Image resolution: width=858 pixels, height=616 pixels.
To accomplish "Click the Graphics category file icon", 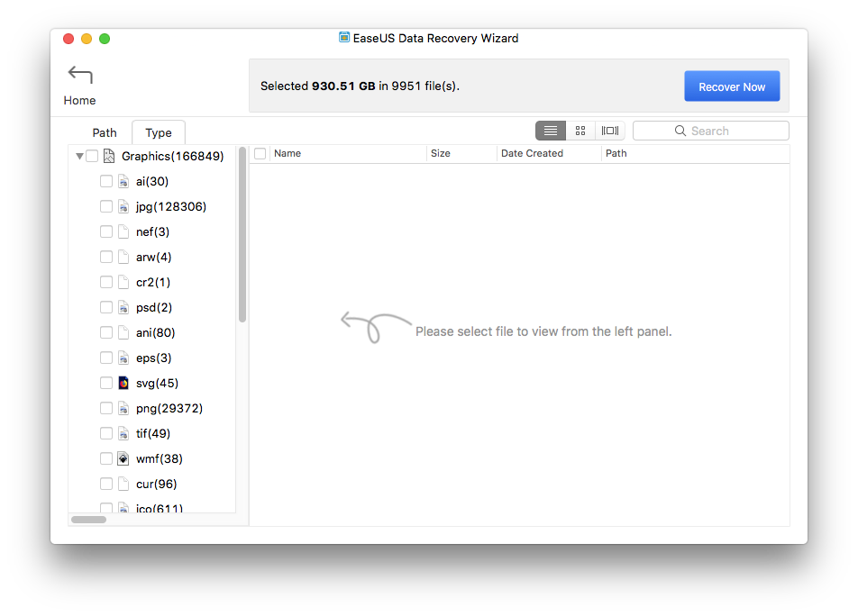I will tap(109, 157).
